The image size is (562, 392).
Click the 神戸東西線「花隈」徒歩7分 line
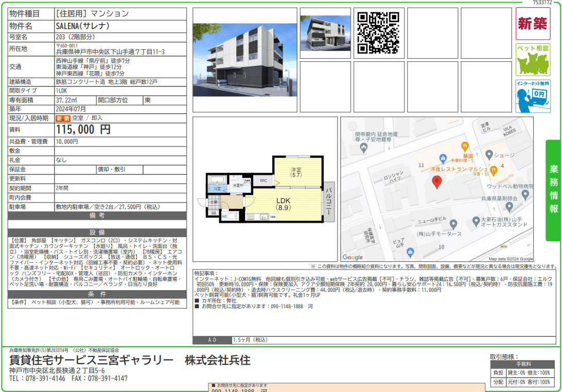91,73
